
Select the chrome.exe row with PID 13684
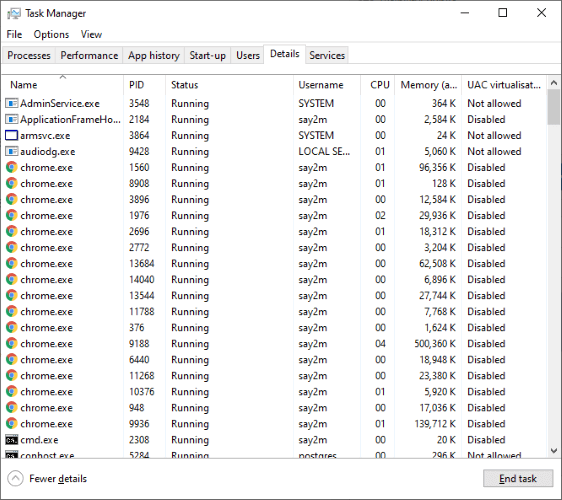click(x=274, y=264)
